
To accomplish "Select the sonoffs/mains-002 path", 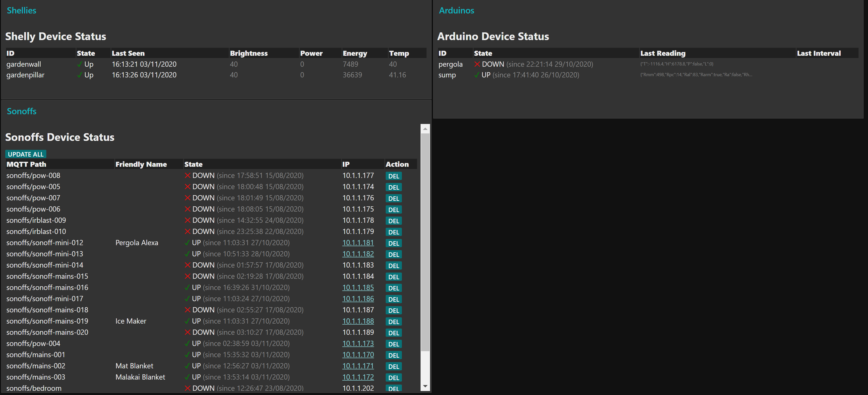I will 36,366.
